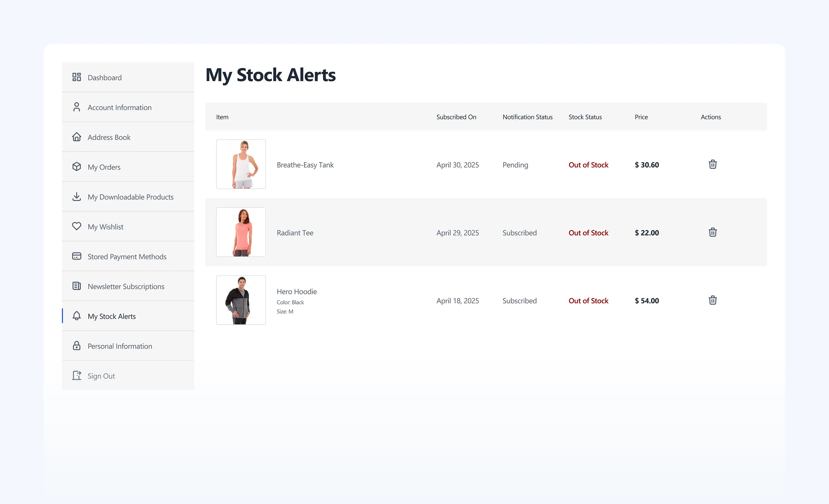Click the Dashboard grid icon
Image resolution: width=829 pixels, height=504 pixels.
coord(76,77)
